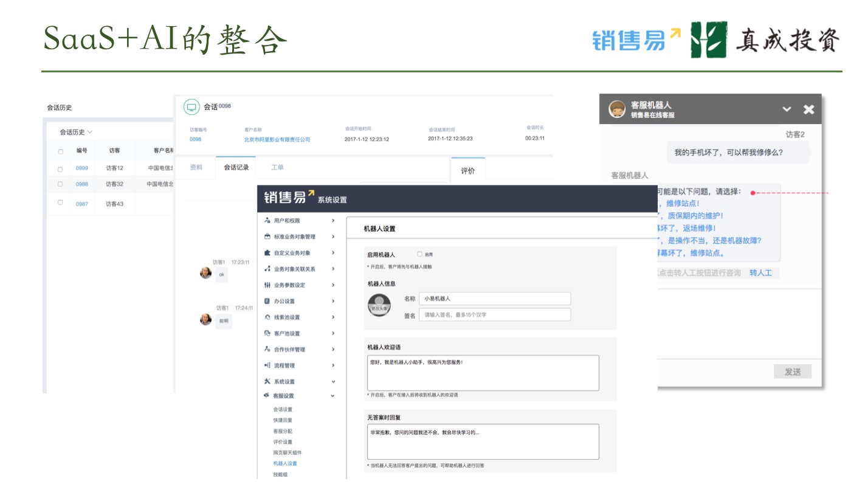This screenshot has height=484, width=868.
Task: Click the 转人工 link
Action: [760, 273]
